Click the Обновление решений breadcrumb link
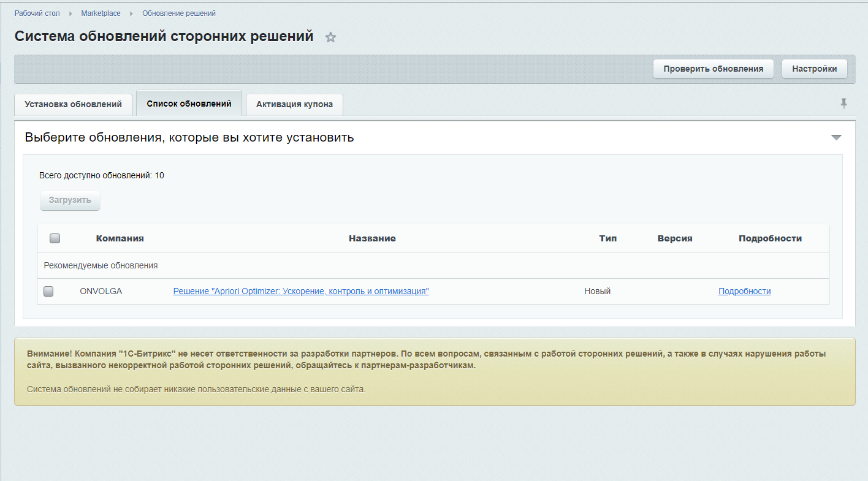 [179, 13]
